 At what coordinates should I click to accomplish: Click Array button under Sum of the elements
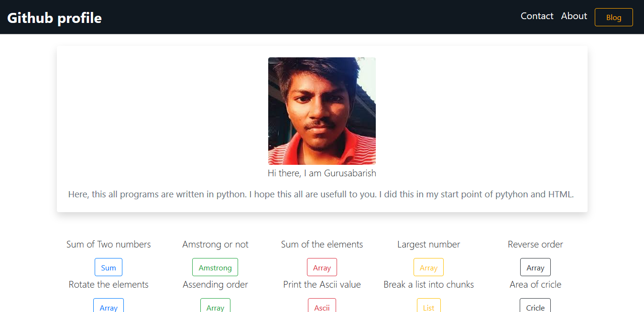(322, 268)
